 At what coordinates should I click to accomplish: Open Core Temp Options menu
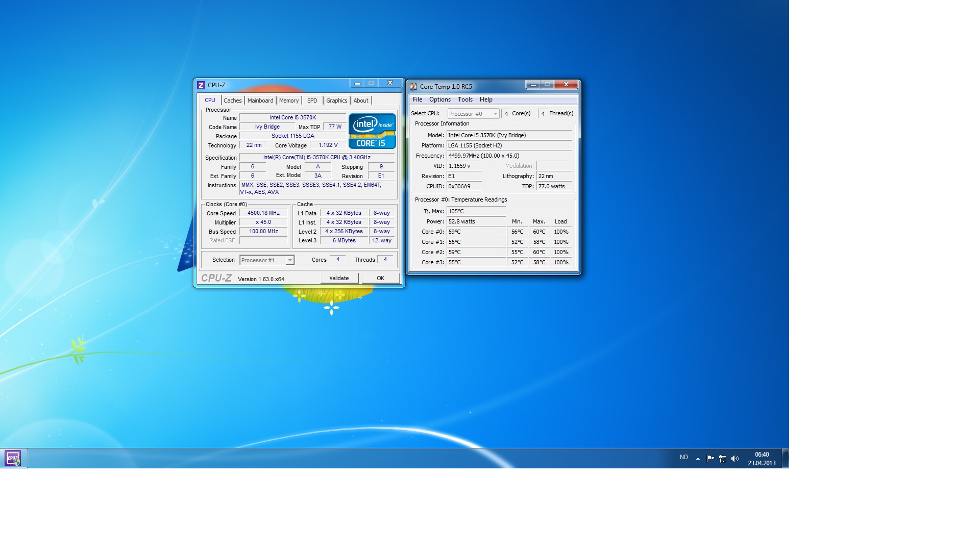click(440, 99)
